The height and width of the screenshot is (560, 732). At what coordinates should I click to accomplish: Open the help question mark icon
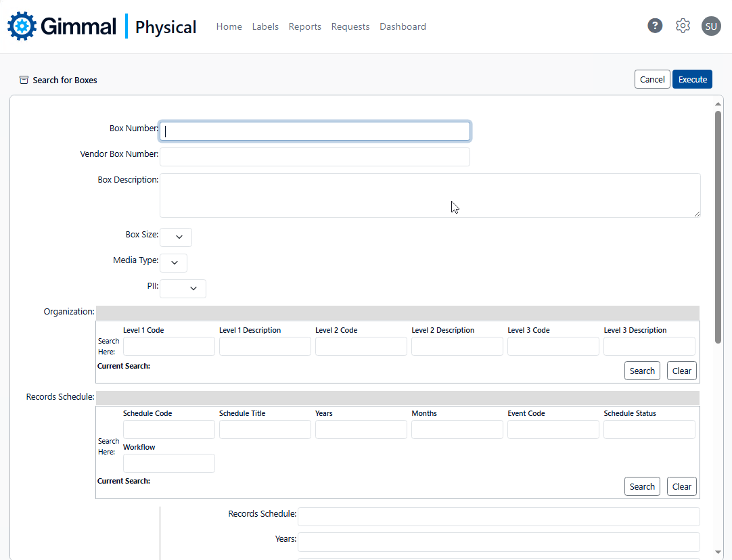coord(654,26)
